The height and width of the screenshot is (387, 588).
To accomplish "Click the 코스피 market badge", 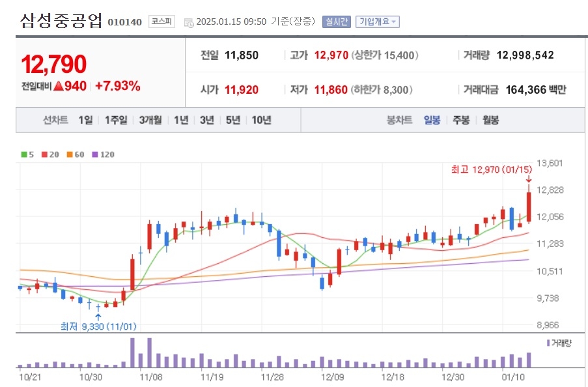I will [161, 21].
